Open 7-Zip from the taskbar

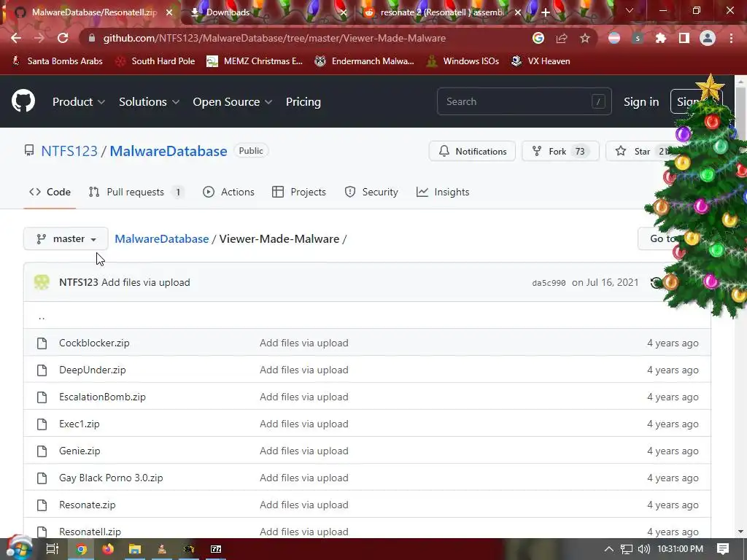coord(216,549)
